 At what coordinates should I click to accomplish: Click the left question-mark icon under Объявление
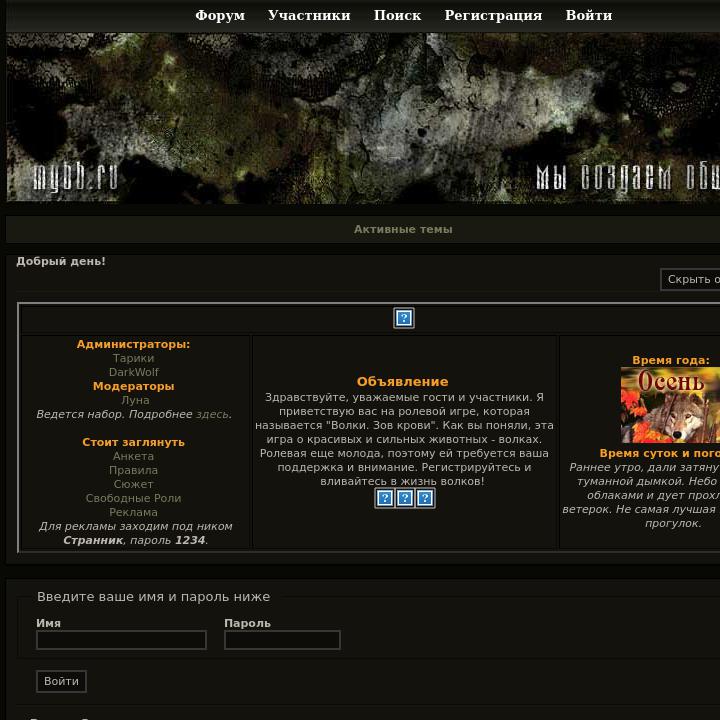point(385,498)
